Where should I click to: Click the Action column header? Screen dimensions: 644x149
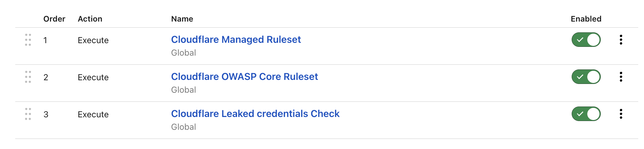90,19
